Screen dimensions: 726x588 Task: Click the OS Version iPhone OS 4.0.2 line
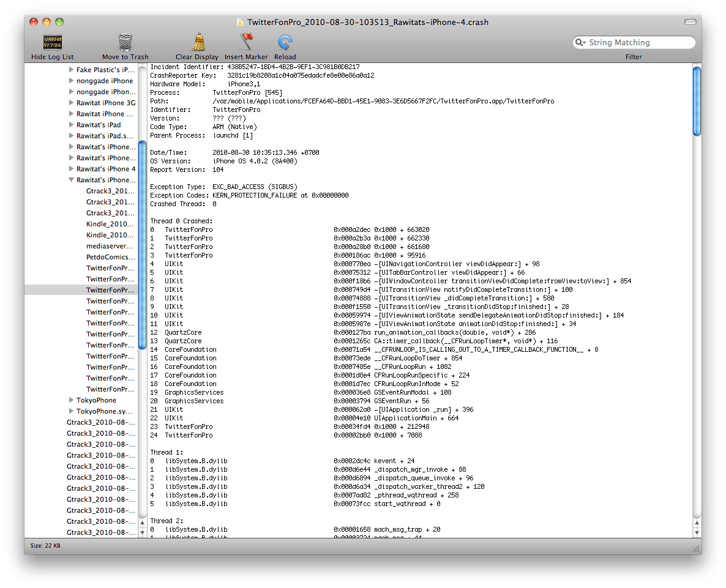[x=223, y=162]
